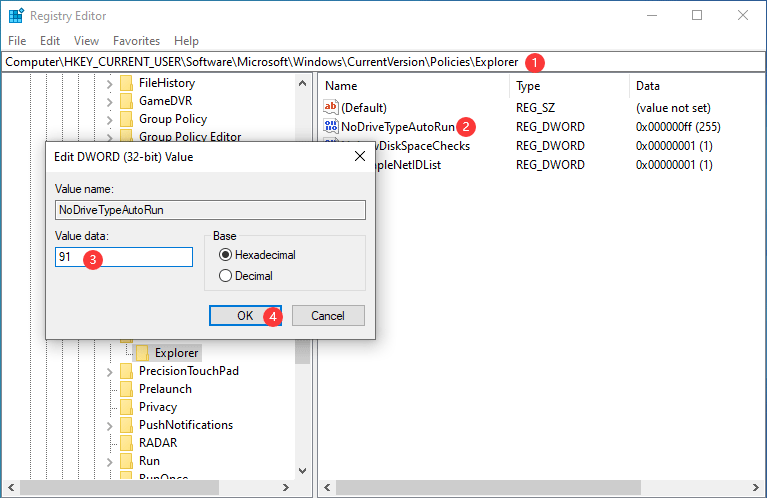Select the PrecisionTouchPad folder icon
This screenshot has width=767, height=498.
(x=126, y=371)
